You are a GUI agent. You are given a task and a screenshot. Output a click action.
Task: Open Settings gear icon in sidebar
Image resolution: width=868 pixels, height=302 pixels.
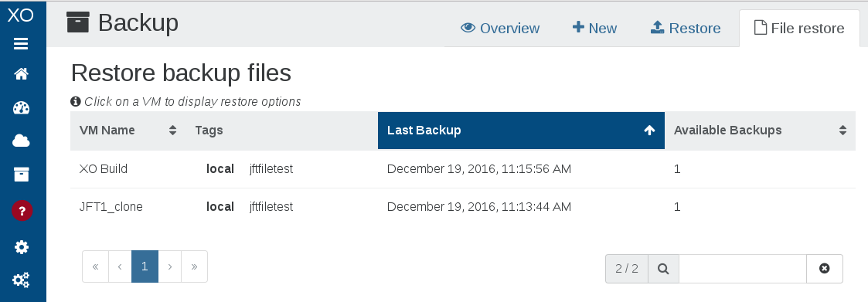click(21, 246)
